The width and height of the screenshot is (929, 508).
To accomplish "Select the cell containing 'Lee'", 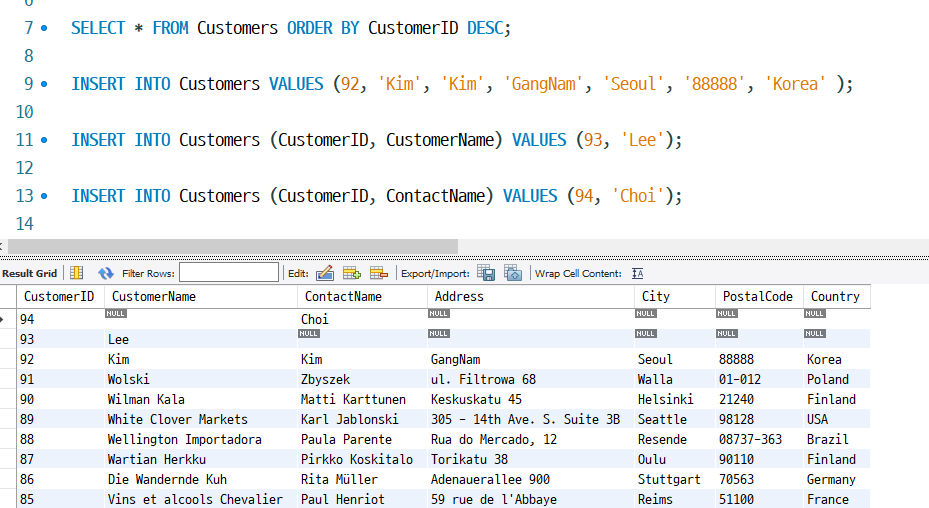I will [200, 339].
